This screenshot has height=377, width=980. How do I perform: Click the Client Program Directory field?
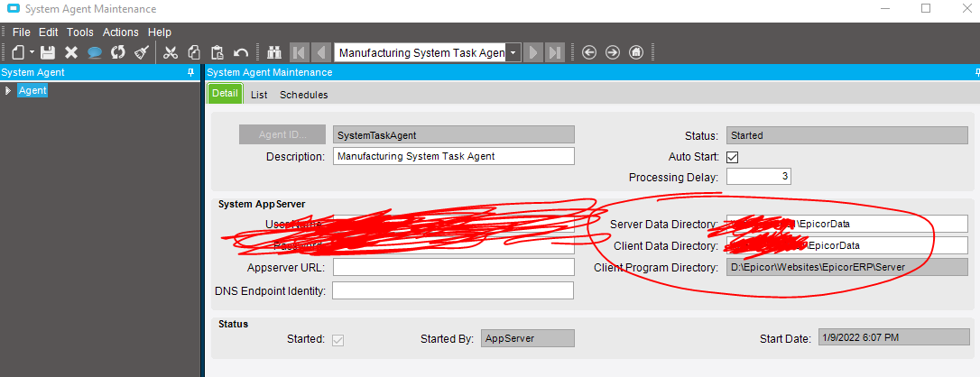[x=846, y=267]
